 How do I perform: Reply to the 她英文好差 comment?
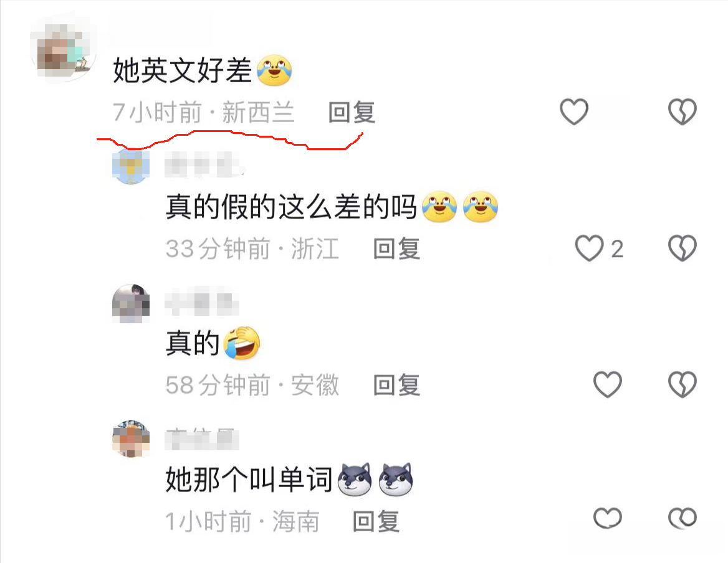pos(352,112)
